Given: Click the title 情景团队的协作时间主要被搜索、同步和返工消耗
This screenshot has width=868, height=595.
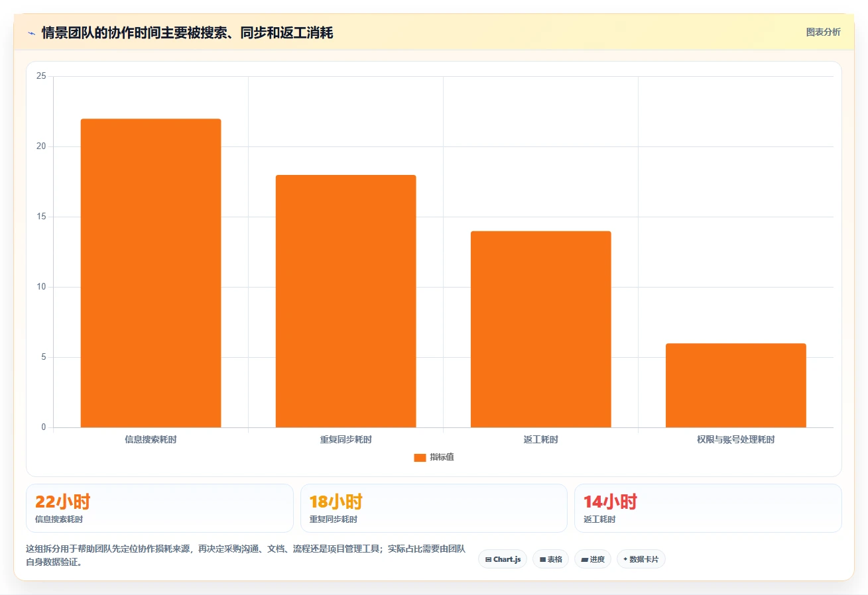Looking at the screenshot, I should click(x=187, y=33).
